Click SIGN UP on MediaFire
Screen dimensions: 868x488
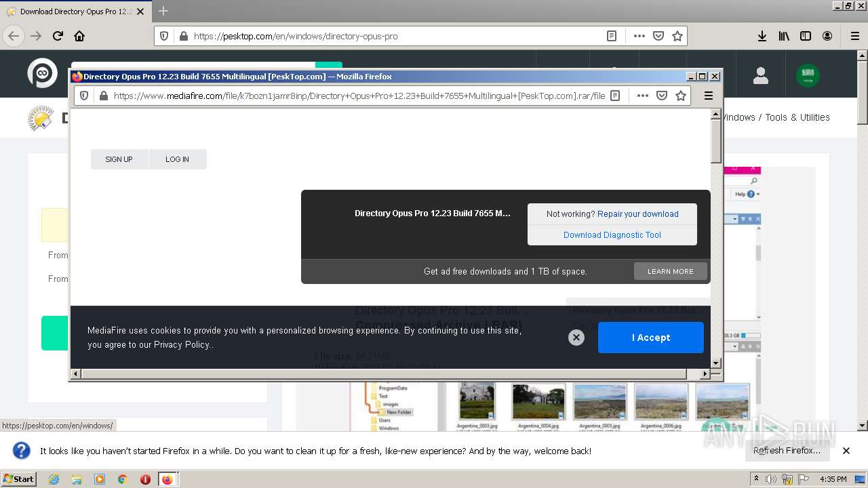(119, 159)
